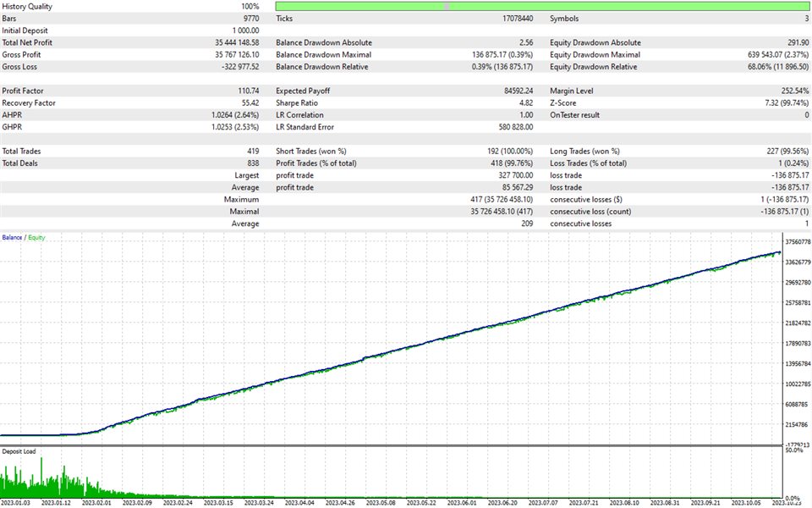Select the 'Total Net Profit' label

point(27,42)
